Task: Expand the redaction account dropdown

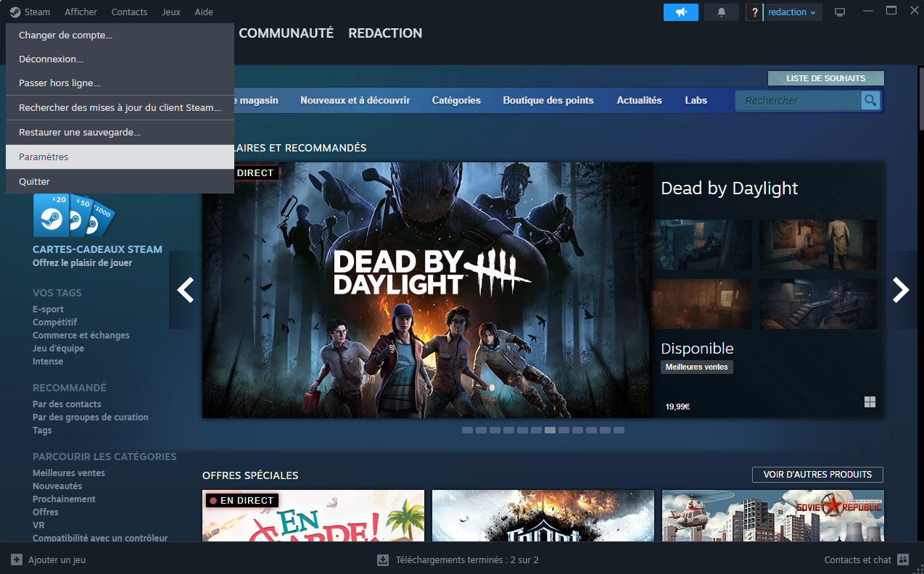Action: point(792,12)
